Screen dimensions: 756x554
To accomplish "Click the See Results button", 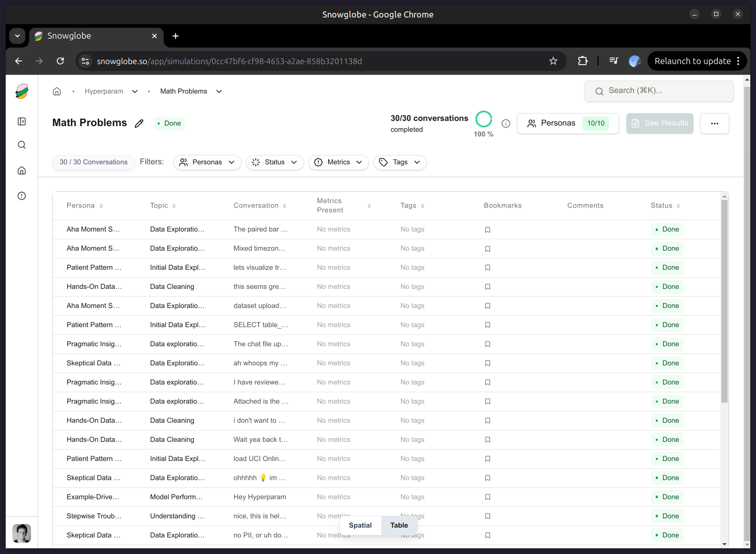I will click(659, 124).
